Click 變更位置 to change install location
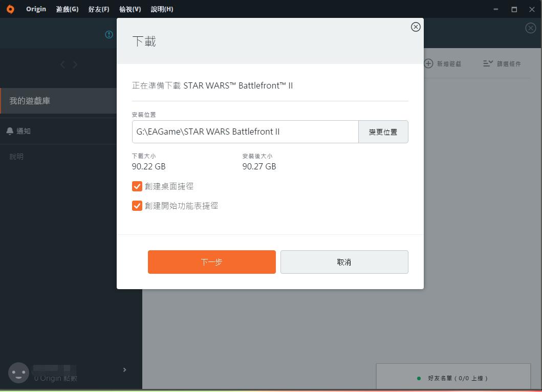The image size is (542, 392). tap(383, 132)
